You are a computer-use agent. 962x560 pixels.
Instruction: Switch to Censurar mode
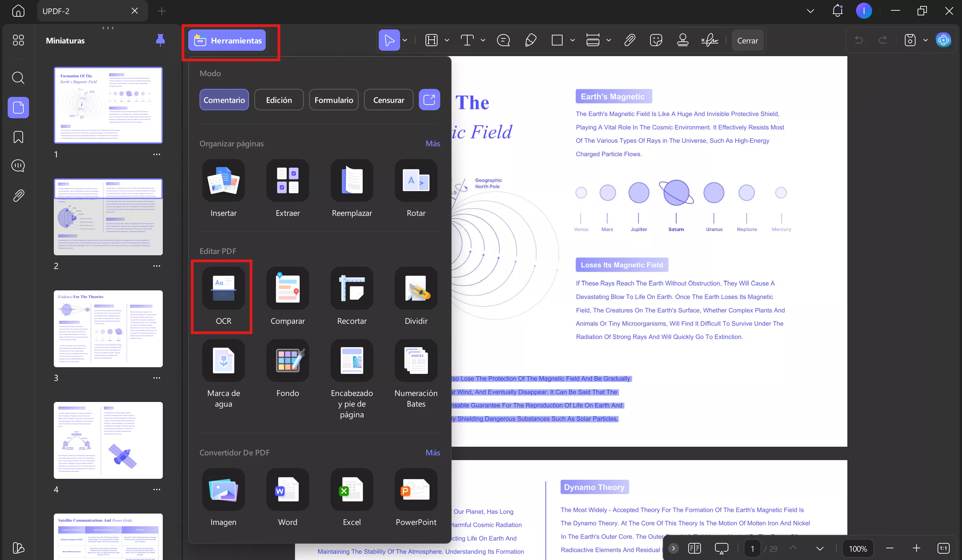pos(389,100)
